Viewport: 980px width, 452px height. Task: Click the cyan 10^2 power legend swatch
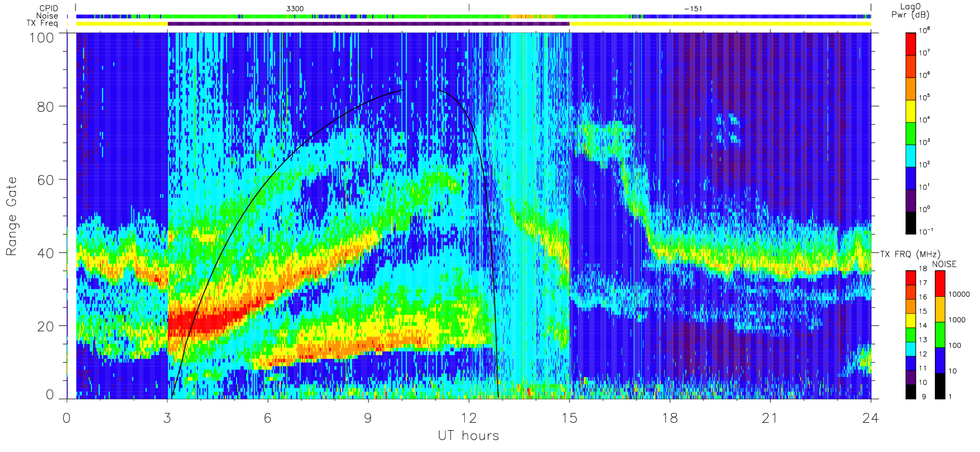coord(910,156)
